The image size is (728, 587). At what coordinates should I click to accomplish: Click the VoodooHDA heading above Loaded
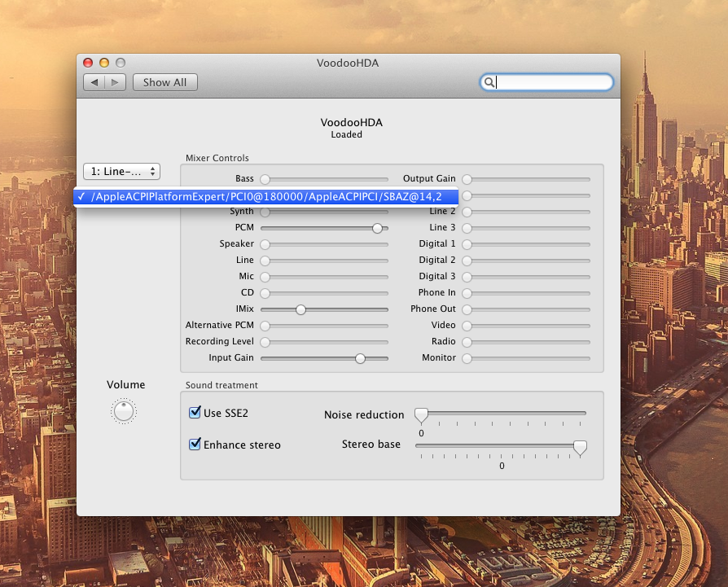352,122
